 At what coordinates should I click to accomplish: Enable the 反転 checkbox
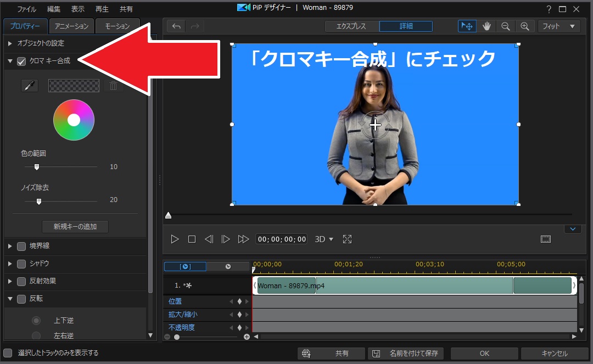[21, 299]
